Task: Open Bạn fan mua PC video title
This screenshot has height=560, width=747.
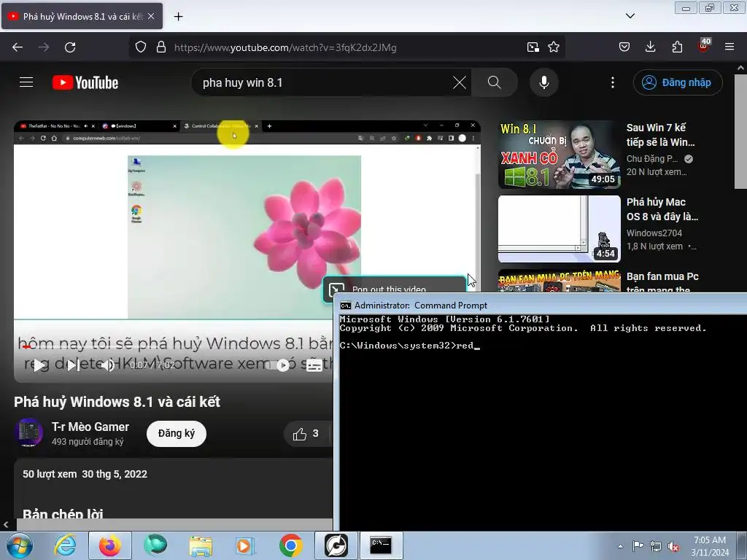Action: click(x=662, y=283)
